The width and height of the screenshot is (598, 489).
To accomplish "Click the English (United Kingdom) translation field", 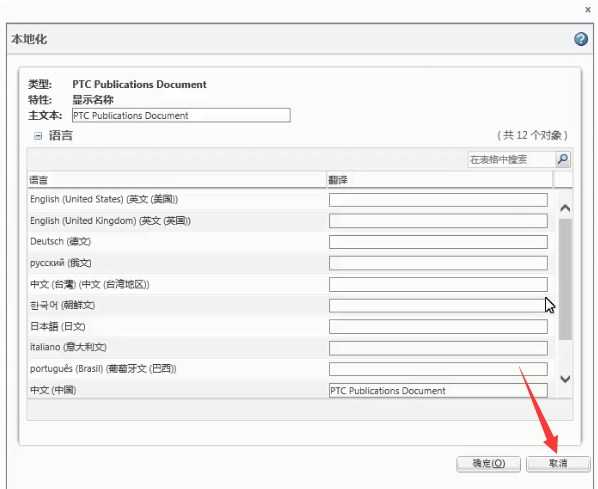I will (x=438, y=221).
